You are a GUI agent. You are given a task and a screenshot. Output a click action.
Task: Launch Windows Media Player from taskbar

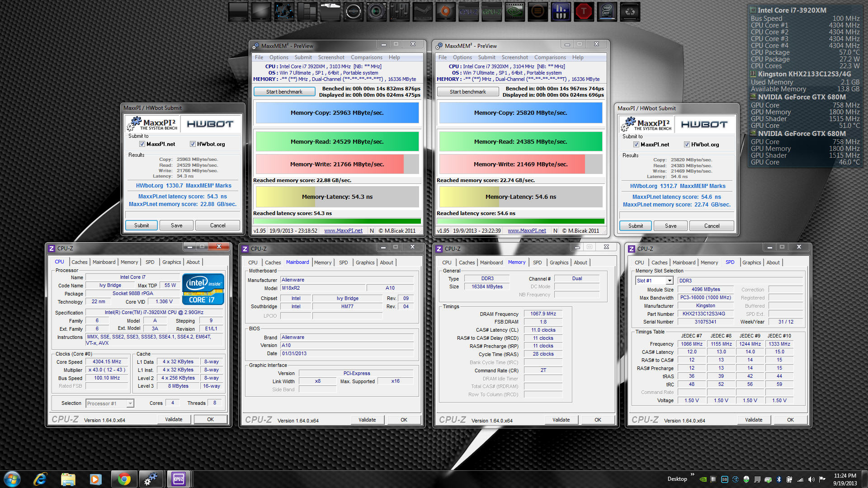point(95,479)
